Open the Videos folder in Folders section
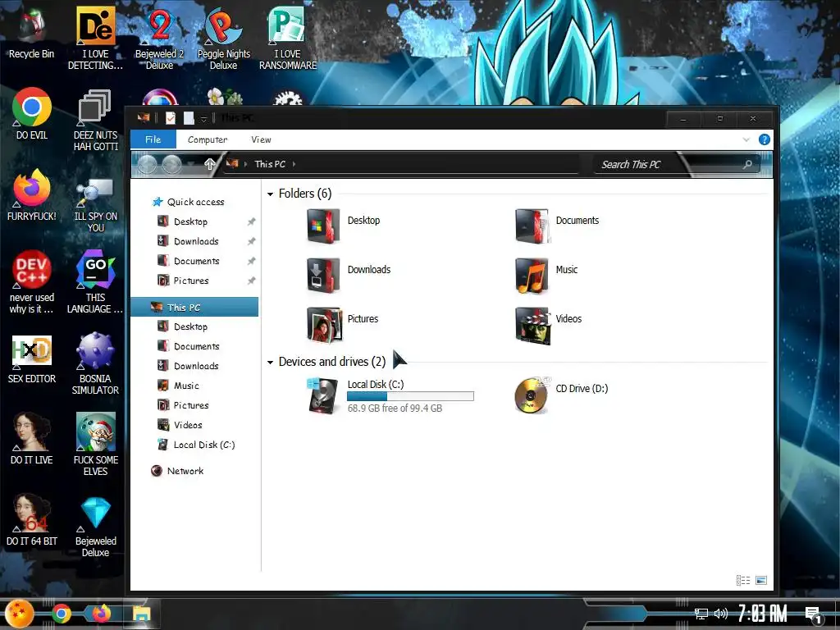The height and width of the screenshot is (630, 840). [549, 324]
